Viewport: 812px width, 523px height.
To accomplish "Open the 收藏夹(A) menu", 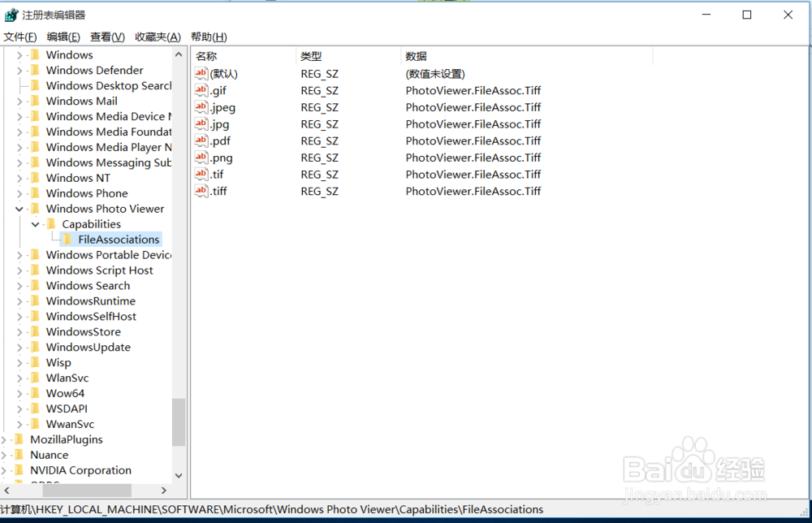I will tap(158, 36).
